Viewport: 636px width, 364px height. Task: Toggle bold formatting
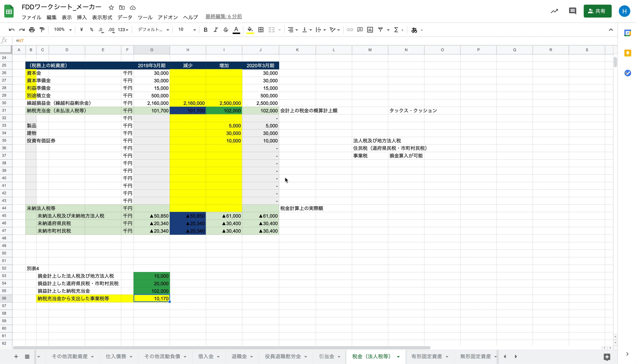(x=206, y=30)
